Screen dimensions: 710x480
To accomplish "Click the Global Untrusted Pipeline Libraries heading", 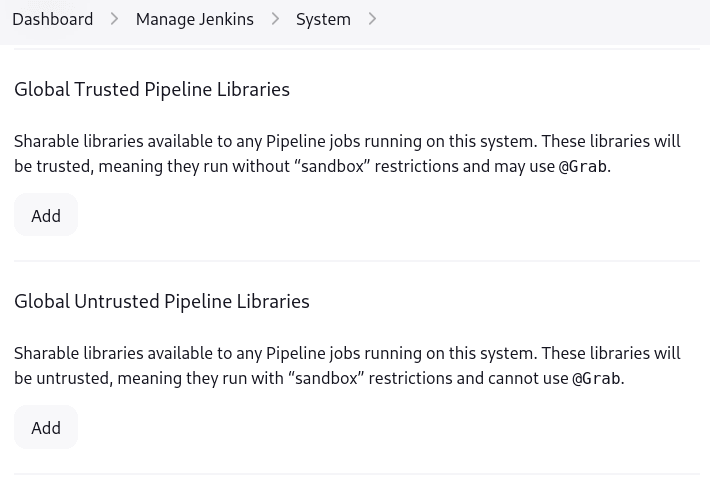I will 162,301.
